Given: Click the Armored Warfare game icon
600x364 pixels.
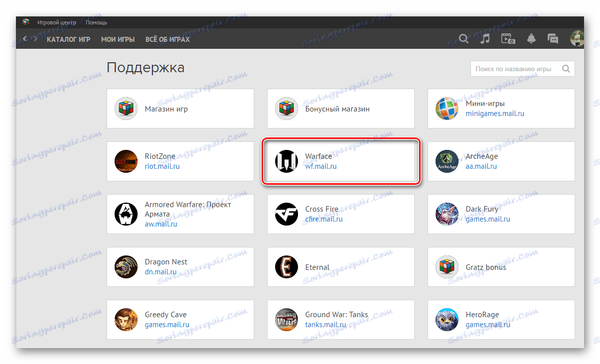Looking at the screenshot, I should (126, 214).
